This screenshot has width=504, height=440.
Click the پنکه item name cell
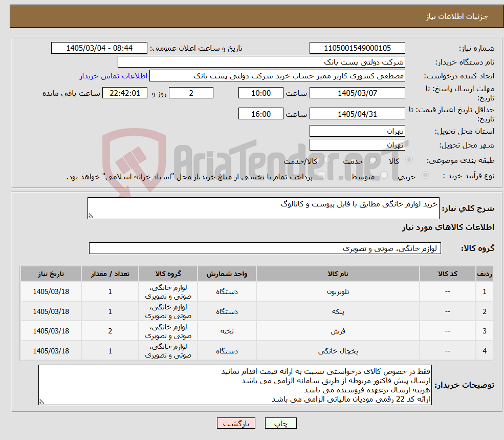point(338,311)
